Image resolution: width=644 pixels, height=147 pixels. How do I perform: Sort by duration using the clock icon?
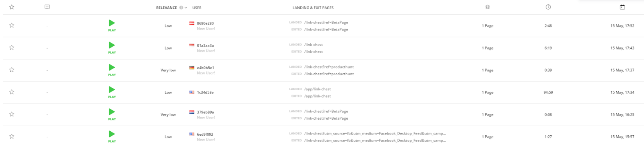pyautogui.click(x=548, y=7)
